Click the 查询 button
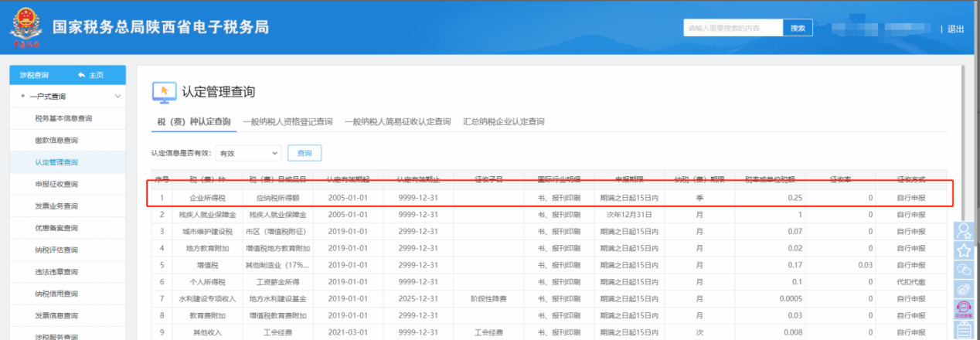The image size is (980, 340). coord(305,153)
